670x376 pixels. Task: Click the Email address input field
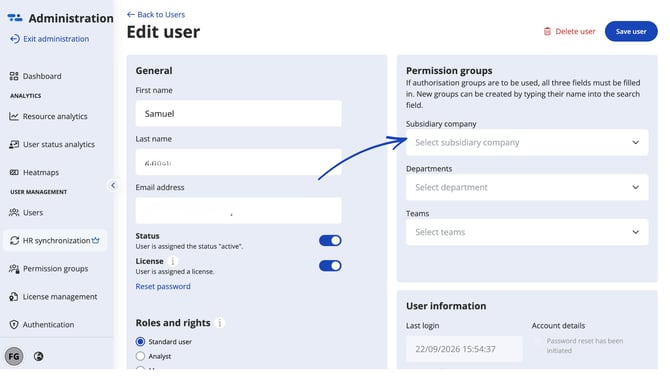(x=238, y=211)
